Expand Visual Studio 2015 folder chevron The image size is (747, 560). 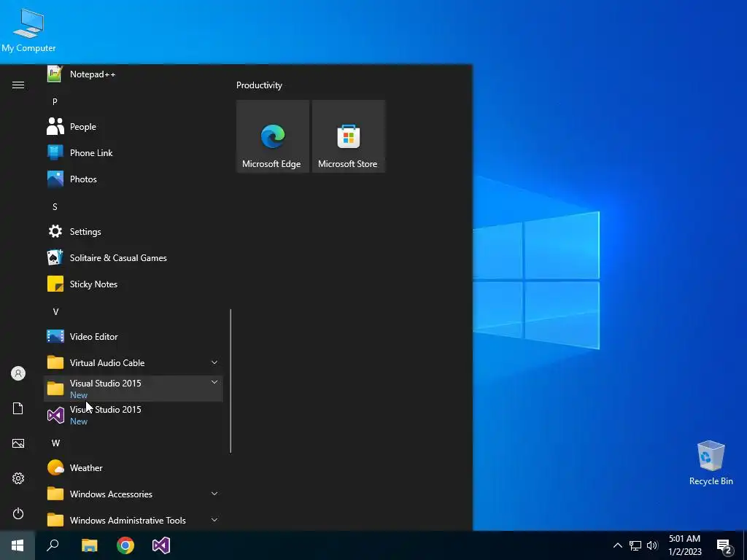pos(214,382)
